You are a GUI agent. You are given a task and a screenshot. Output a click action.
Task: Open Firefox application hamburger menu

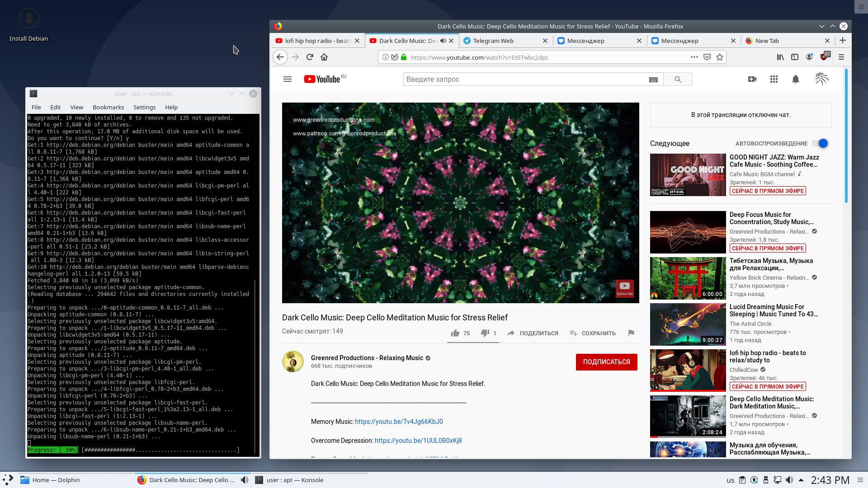(841, 57)
